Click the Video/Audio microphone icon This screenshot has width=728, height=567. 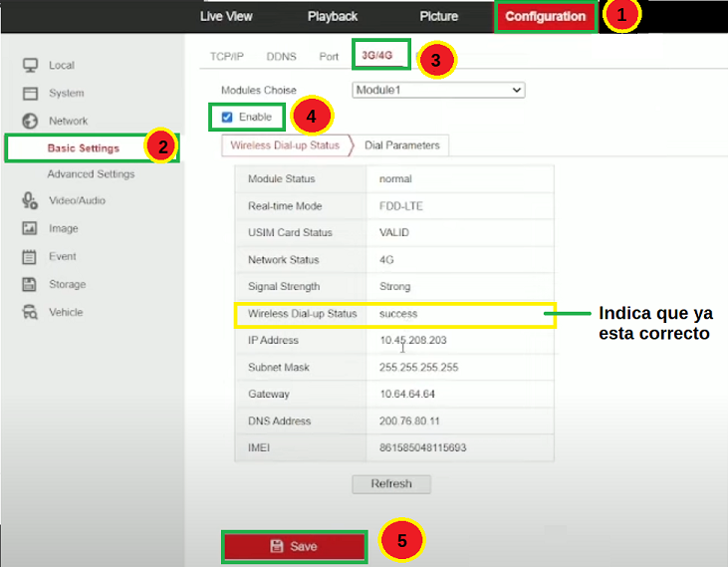pyautogui.click(x=30, y=200)
